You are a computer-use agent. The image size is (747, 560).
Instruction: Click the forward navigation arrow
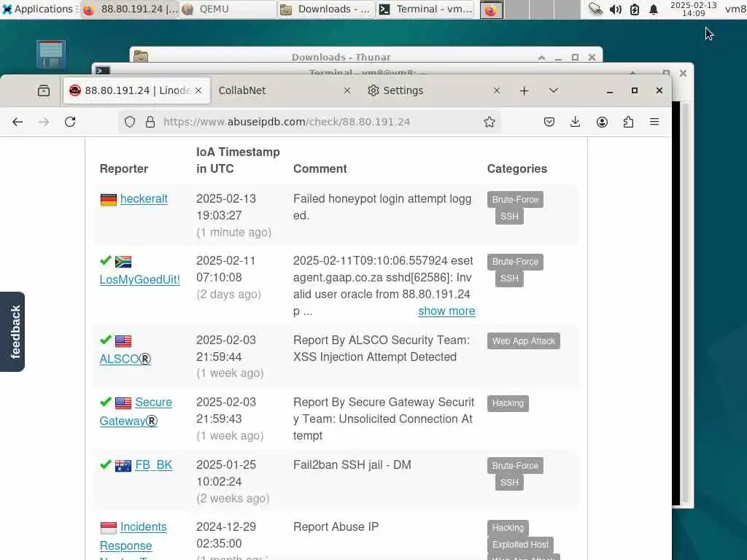44,122
